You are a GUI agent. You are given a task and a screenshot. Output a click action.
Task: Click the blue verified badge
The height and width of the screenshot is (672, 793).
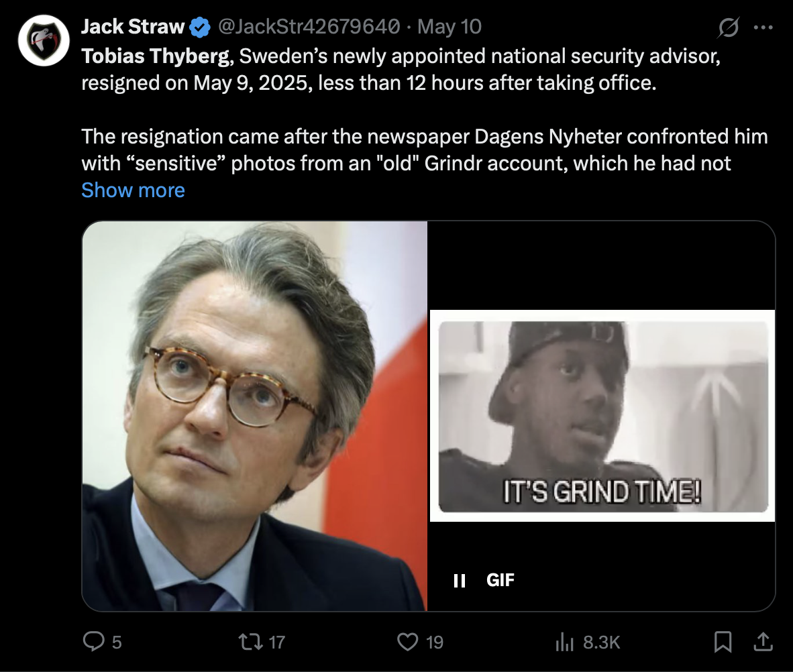tap(199, 27)
